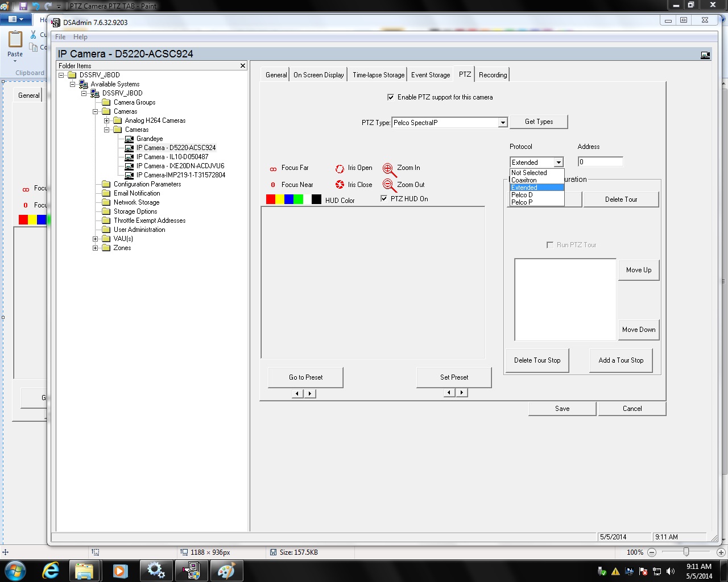Click the Address input field
Image resolution: width=728 pixels, height=582 pixels.
[601, 162]
